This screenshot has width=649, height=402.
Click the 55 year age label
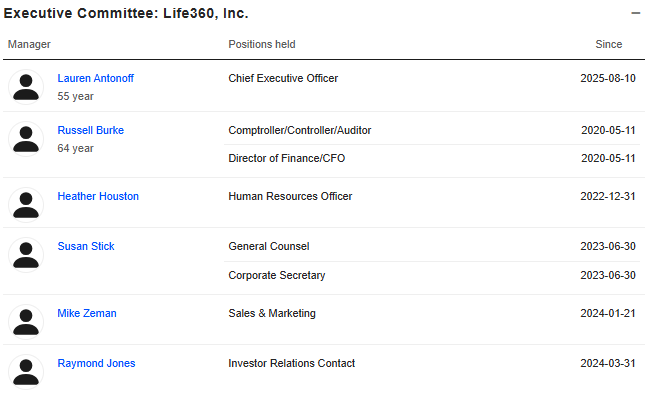(75, 96)
